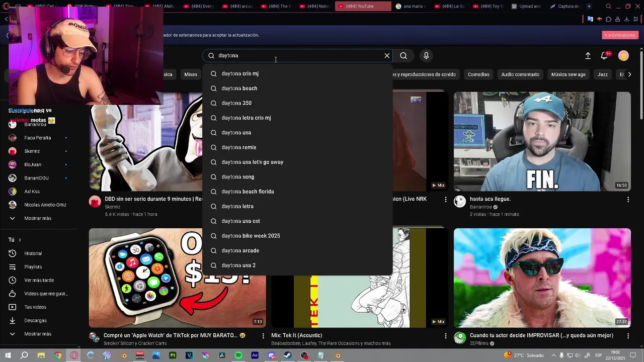This screenshot has height=362, width=644.
Task: Expand subscriptions with first 'Mostrar más'
Action: point(38,218)
